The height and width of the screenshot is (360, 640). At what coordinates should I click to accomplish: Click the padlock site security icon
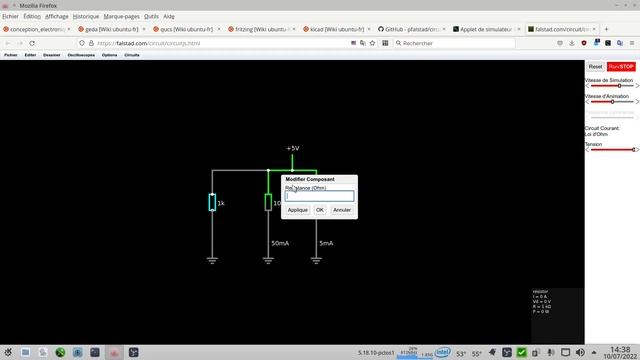point(91,43)
